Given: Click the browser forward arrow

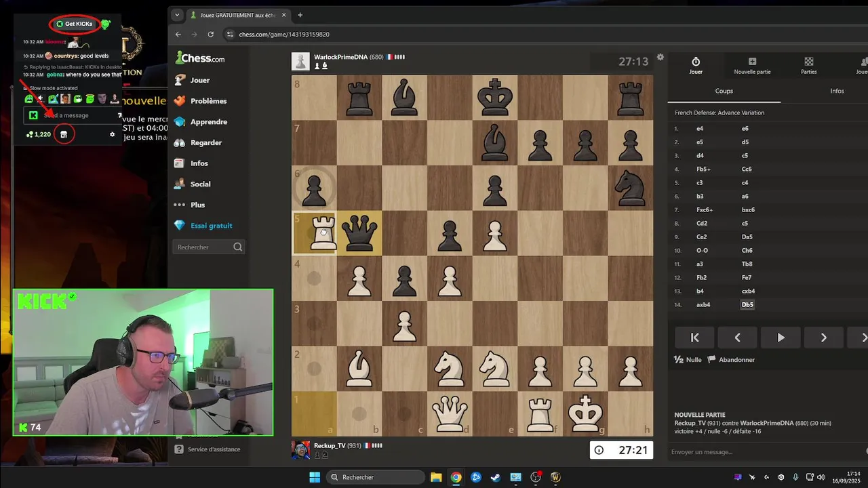Looking at the screenshot, I should [195, 34].
